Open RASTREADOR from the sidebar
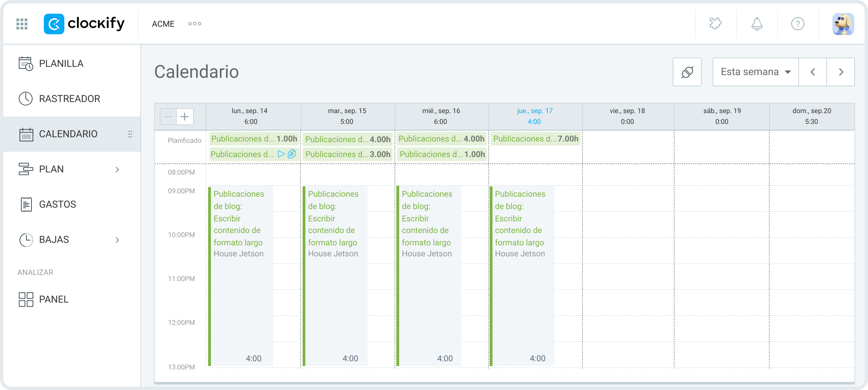The height and width of the screenshot is (390, 868). [69, 99]
